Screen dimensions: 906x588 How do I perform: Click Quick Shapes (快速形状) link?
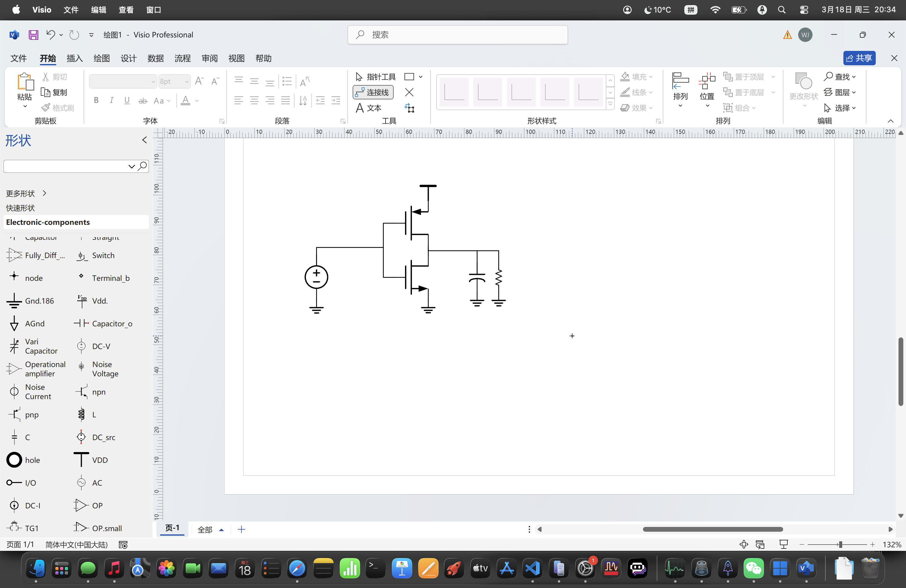click(x=20, y=208)
